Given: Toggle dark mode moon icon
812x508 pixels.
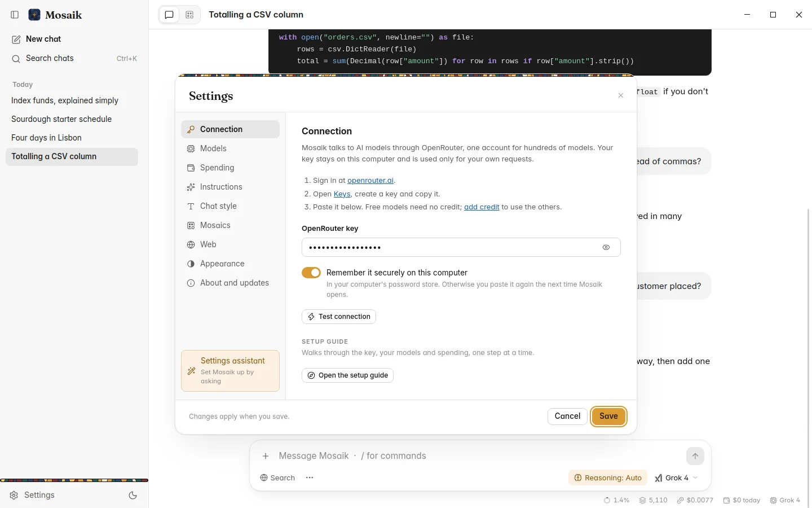Looking at the screenshot, I should pos(133,495).
